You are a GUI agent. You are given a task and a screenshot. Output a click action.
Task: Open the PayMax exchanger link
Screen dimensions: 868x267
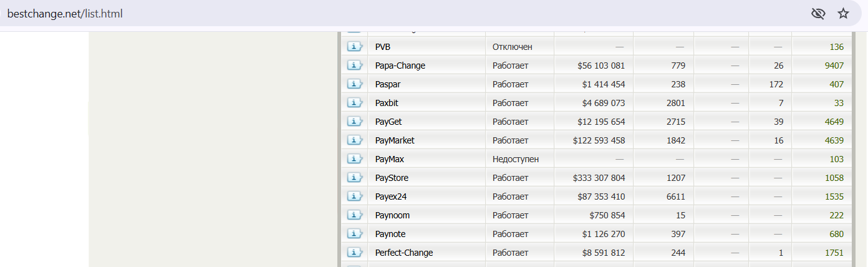tap(390, 159)
